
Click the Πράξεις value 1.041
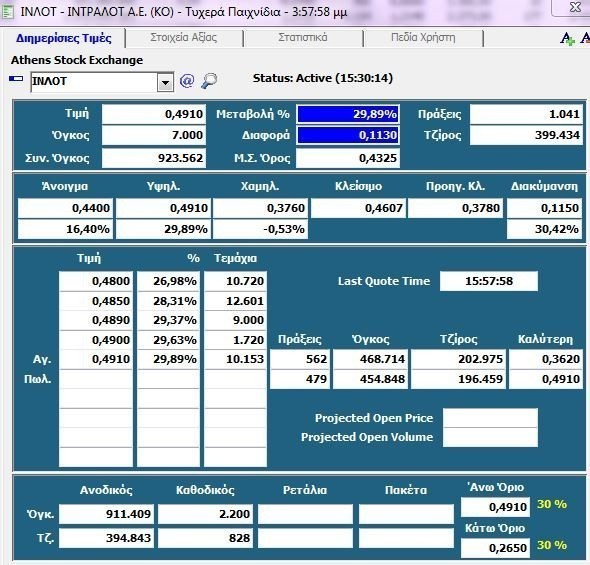tap(526, 114)
